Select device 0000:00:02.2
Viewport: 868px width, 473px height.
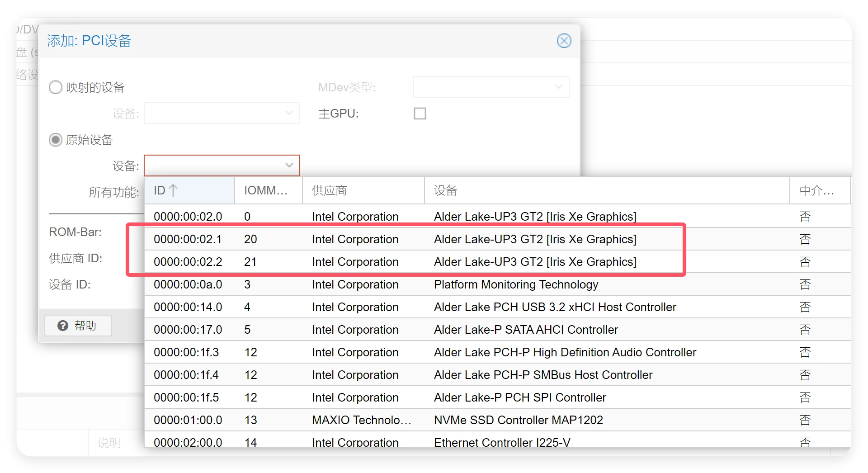point(497,262)
